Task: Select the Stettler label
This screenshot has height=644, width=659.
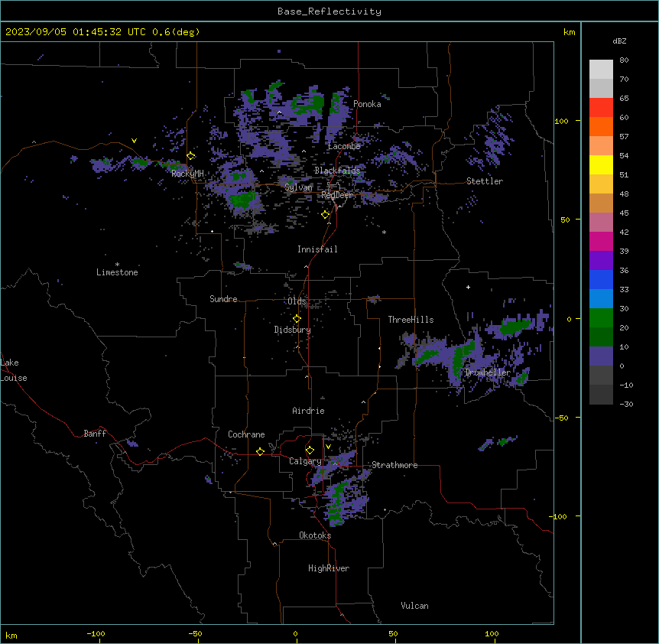Action: [x=485, y=181]
